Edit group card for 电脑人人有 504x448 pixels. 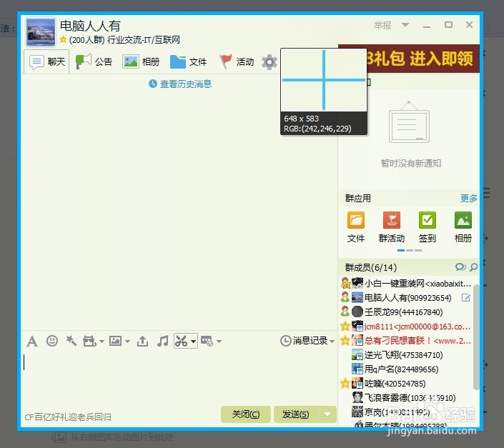pyautogui.click(x=465, y=298)
